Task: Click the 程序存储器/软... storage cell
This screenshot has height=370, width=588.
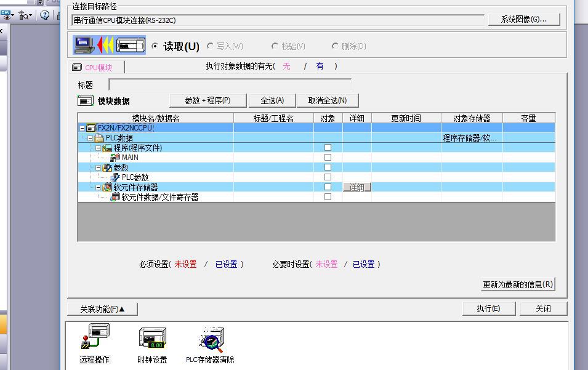Action: 472,138
